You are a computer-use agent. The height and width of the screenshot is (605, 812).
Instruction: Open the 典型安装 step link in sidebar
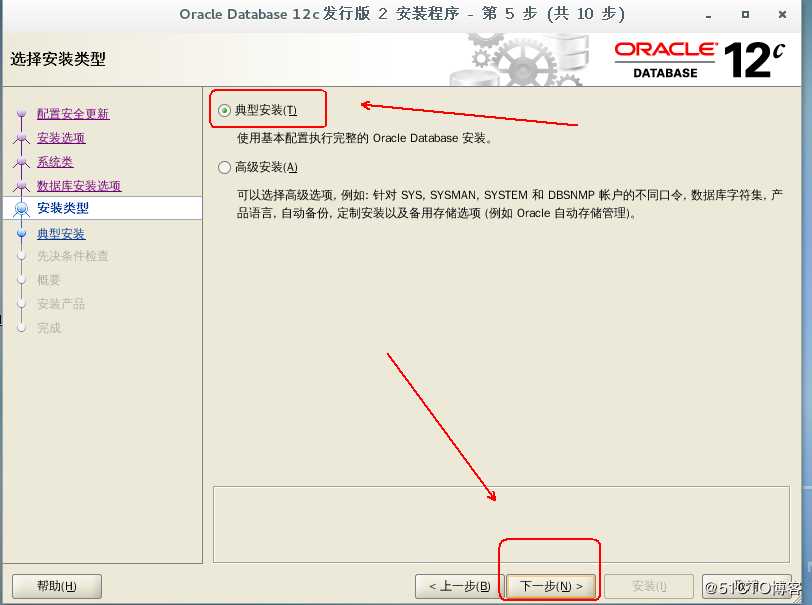[x=61, y=234]
